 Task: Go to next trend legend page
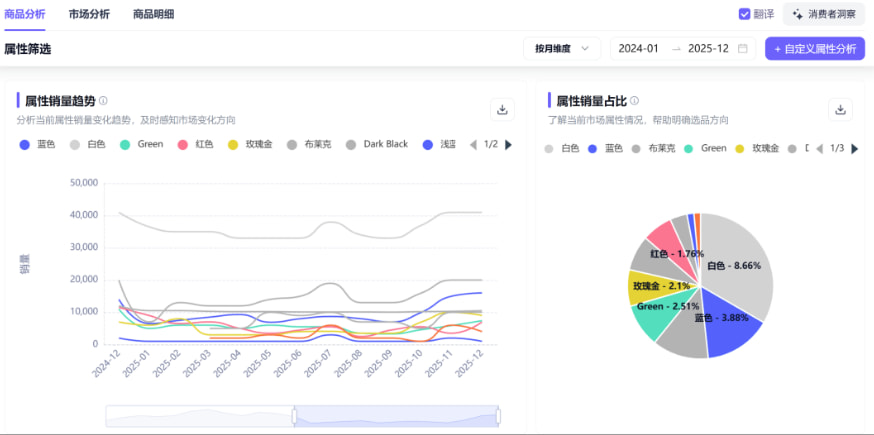point(508,144)
